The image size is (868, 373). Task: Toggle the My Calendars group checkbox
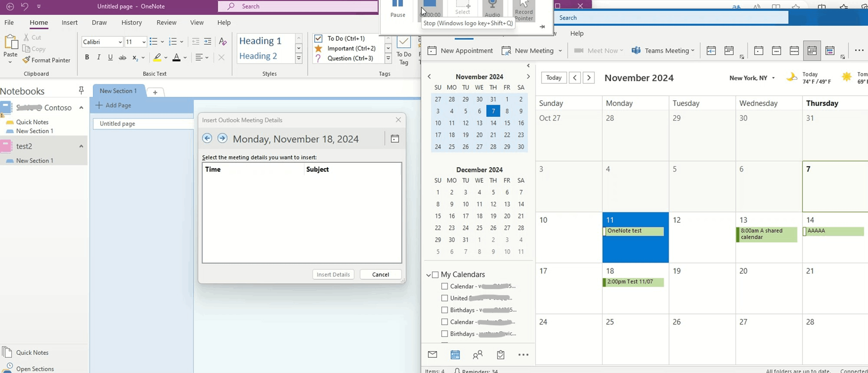pyautogui.click(x=435, y=275)
